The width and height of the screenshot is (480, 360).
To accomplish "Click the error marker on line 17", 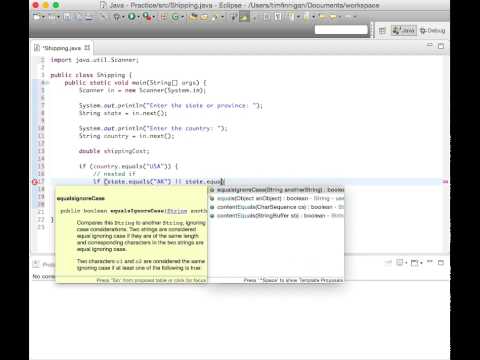I will 35,182.
